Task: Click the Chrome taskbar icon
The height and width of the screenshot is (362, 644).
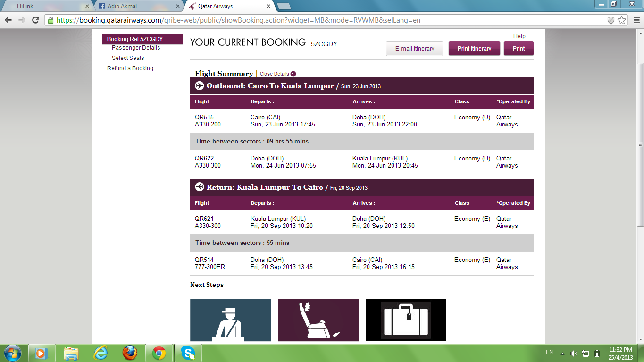Action: pos(159,353)
